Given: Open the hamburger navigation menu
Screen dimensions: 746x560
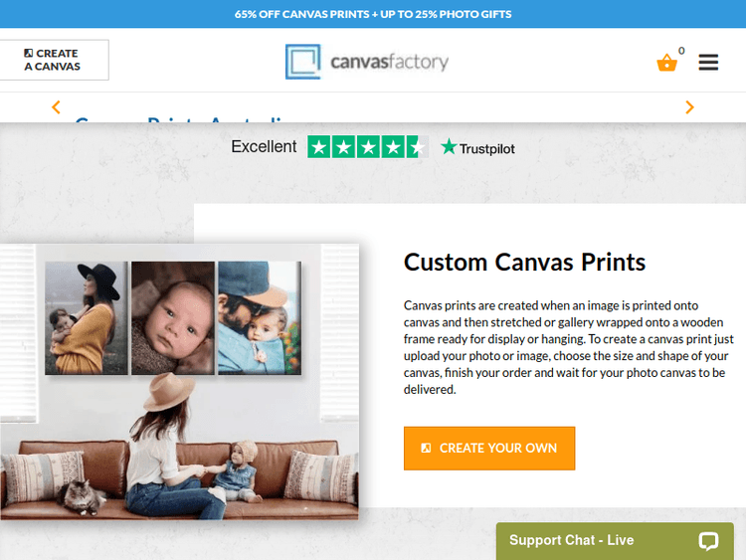Looking at the screenshot, I should (708, 62).
